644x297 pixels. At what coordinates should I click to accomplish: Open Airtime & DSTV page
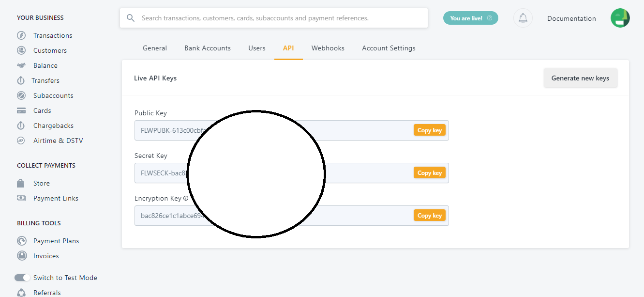(x=58, y=141)
